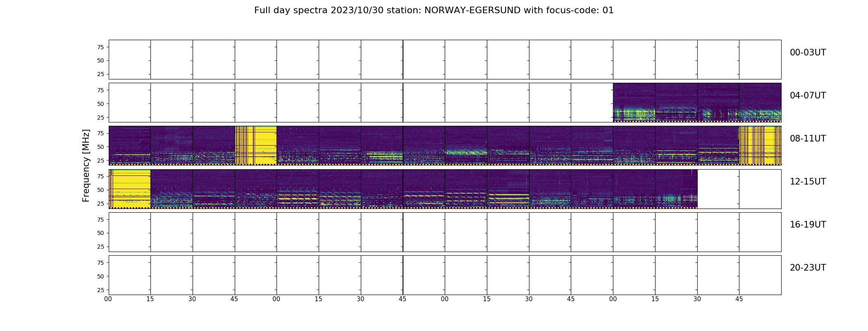This screenshot has width=868, height=331.
Task: Open the 14:15 panel with a yellow band in the 12-15UT row
Action: pos(508,189)
